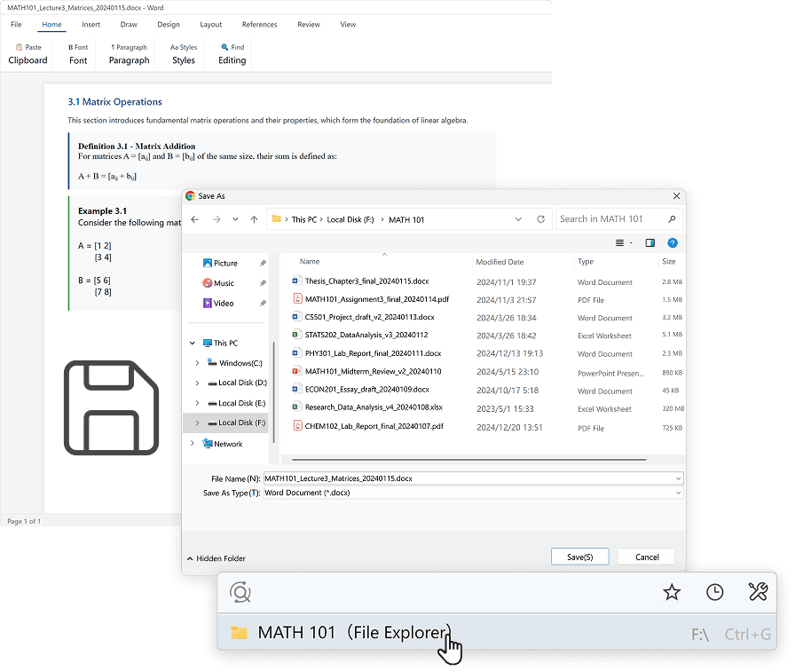Refresh the MATH 101 folder listing

541,219
